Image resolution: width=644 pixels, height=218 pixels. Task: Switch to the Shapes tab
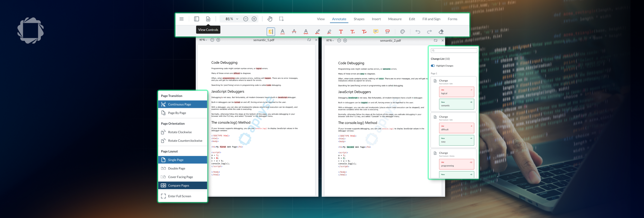(359, 19)
